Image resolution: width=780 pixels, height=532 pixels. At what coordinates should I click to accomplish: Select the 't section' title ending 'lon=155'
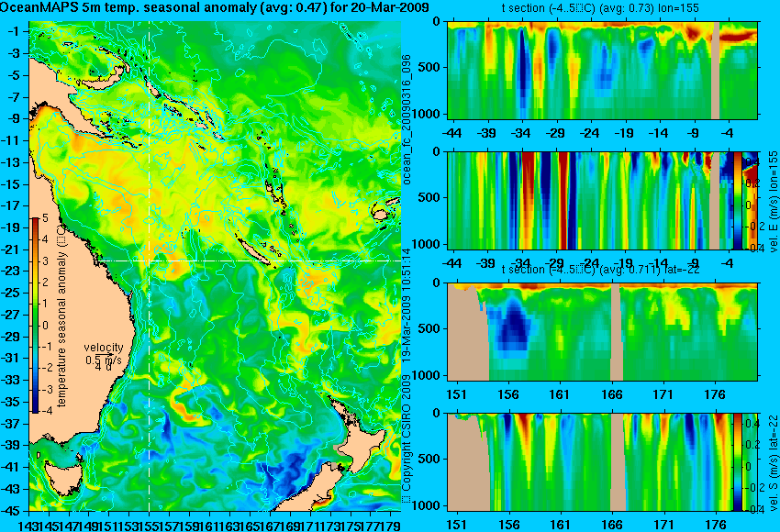pyautogui.click(x=600, y=8)
